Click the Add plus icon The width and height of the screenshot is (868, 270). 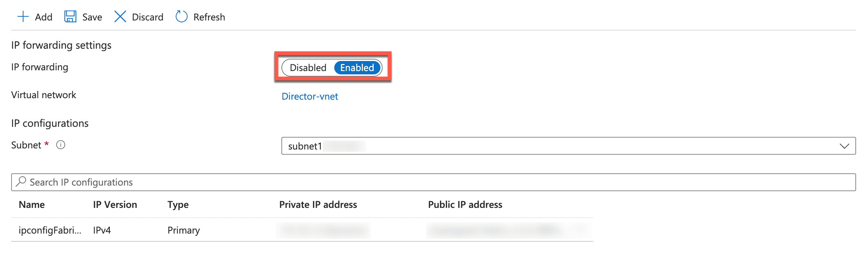coord(23,16)
